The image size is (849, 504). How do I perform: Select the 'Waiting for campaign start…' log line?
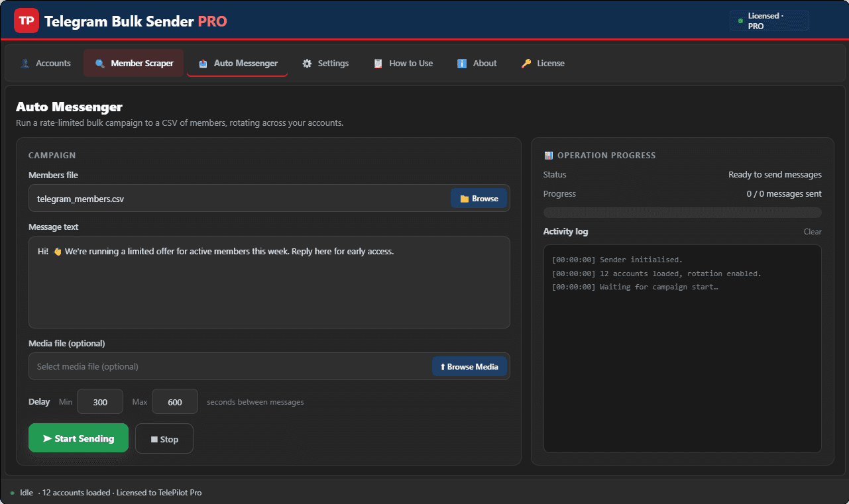(635, 287)
